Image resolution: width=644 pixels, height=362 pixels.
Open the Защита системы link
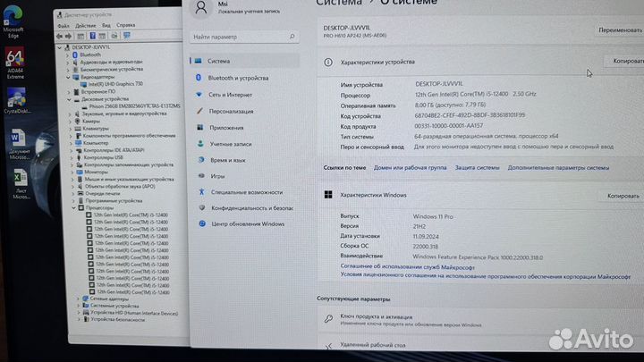coord(476,167)
